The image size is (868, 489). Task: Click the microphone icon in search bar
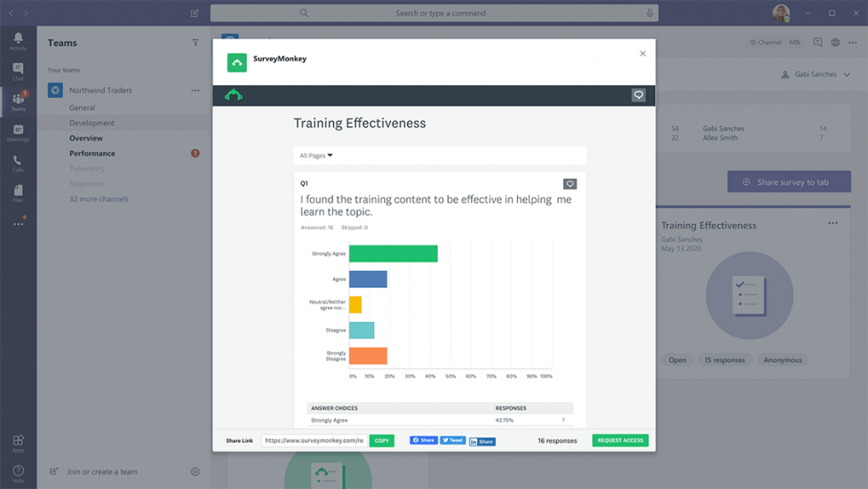click(x=649, y=12)
